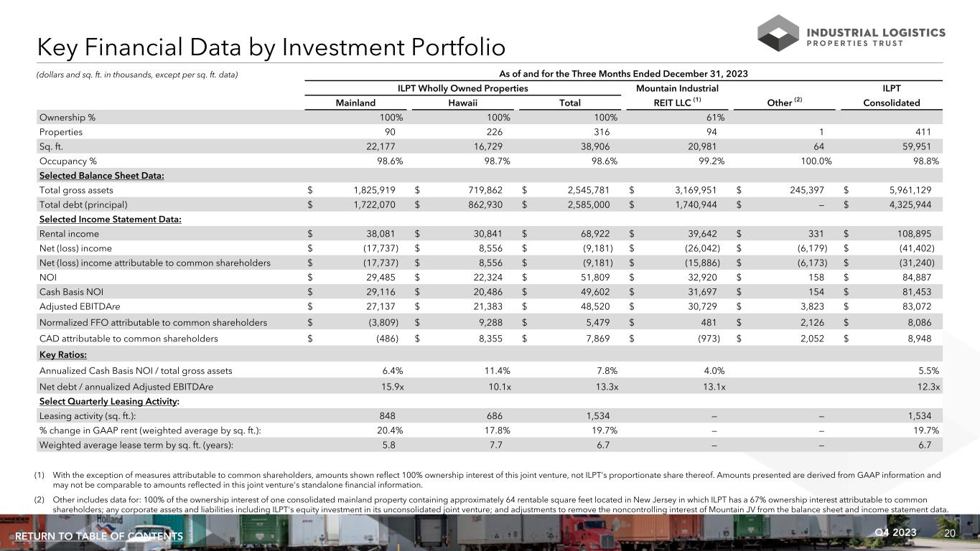Click the Return to Table of Contents link
Image resolution: width=980 pixels, height=551 pixels.
(99, 537)
